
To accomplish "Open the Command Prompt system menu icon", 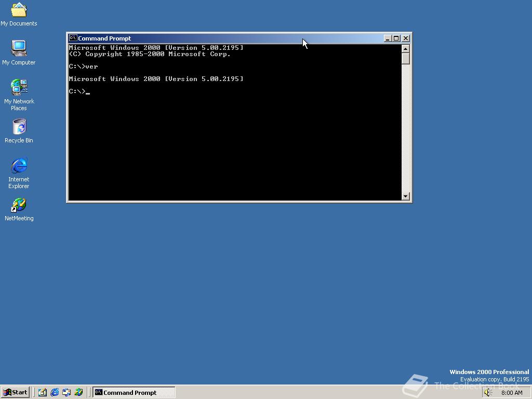I will [x=73, y=38].
